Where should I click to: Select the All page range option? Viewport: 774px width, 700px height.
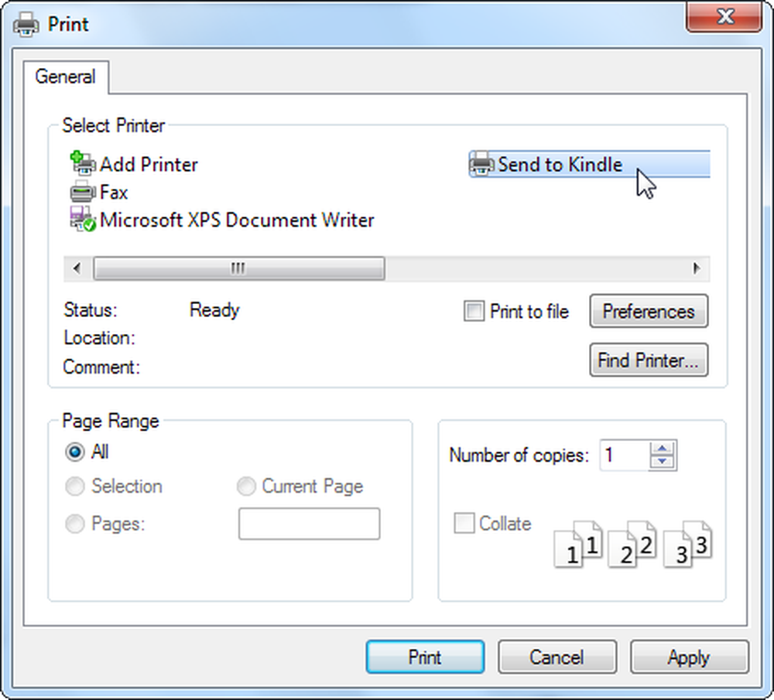click(x=74, y=452)
